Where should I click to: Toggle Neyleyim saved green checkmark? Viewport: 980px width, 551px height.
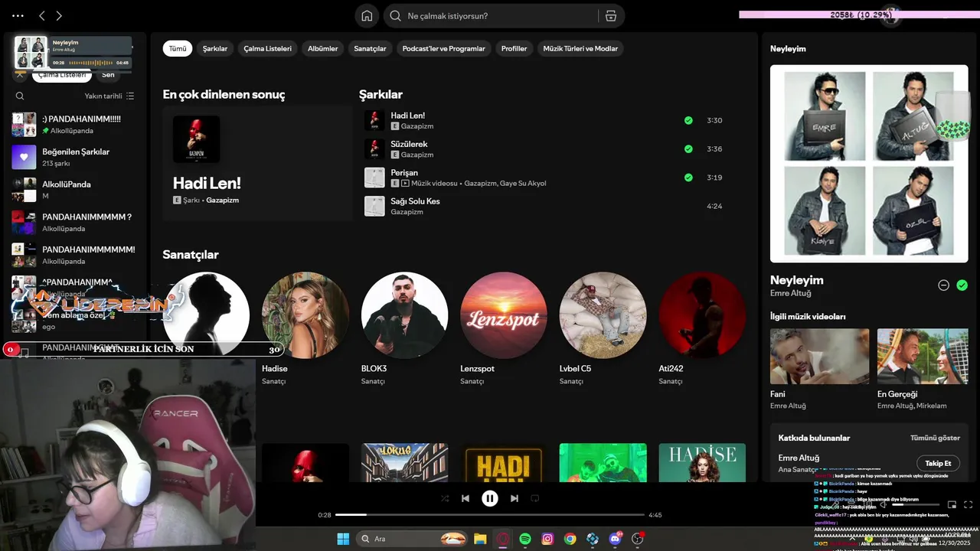(962, 285)
